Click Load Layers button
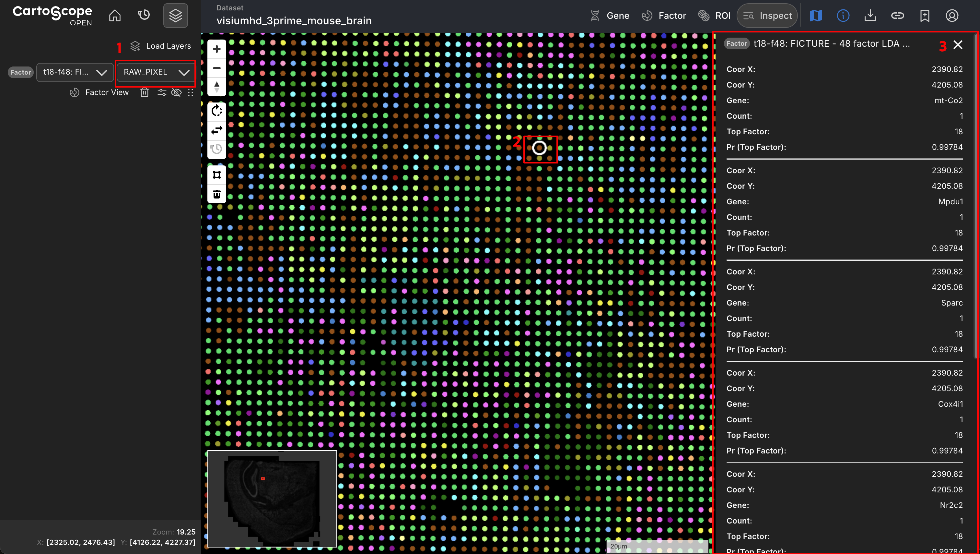 (x=160, y=46)
